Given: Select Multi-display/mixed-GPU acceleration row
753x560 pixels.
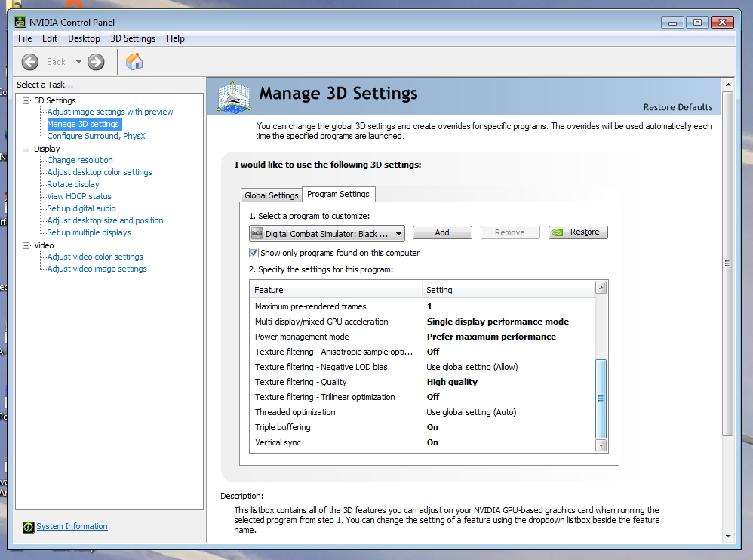Looking at the screenshot, I should point(422,322).
